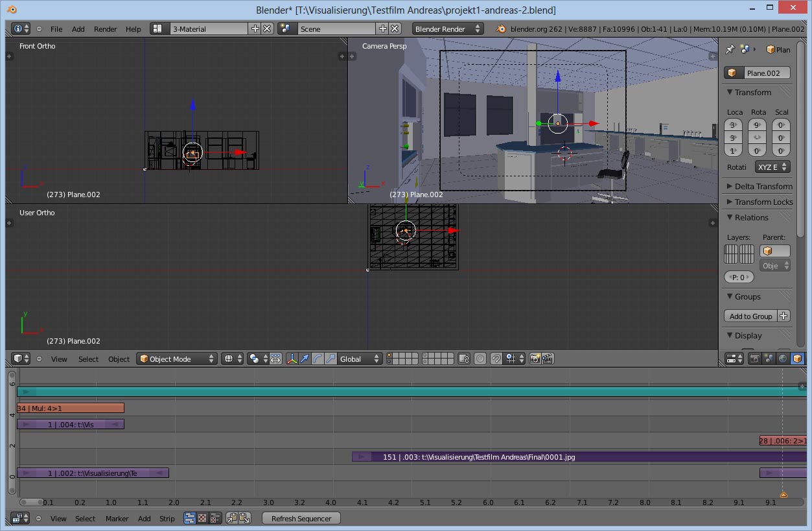Image resolution: width=812 pixels, height=531 pixels.
Task: Click the OpenGL render animation clapper icon
Action: click(547, 359)
